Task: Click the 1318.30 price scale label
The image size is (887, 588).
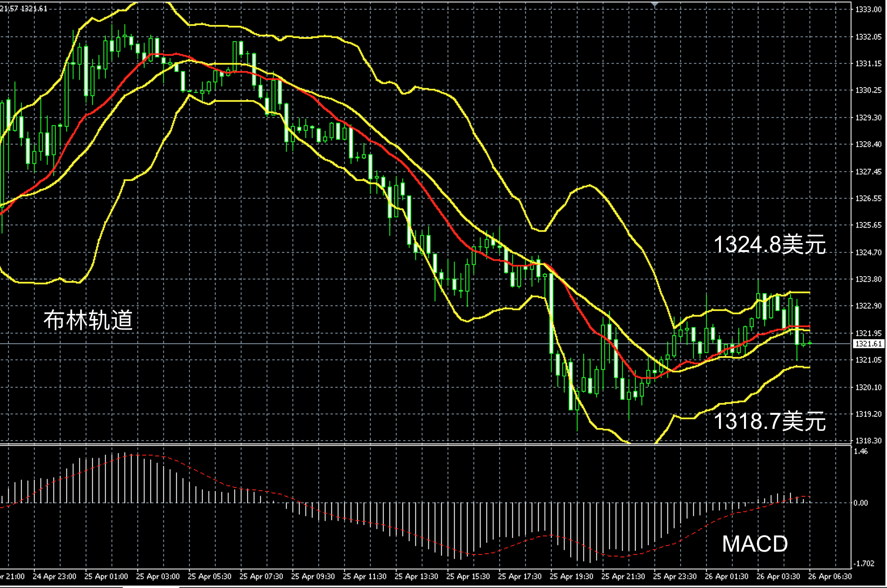Action: tap(868, 441)
